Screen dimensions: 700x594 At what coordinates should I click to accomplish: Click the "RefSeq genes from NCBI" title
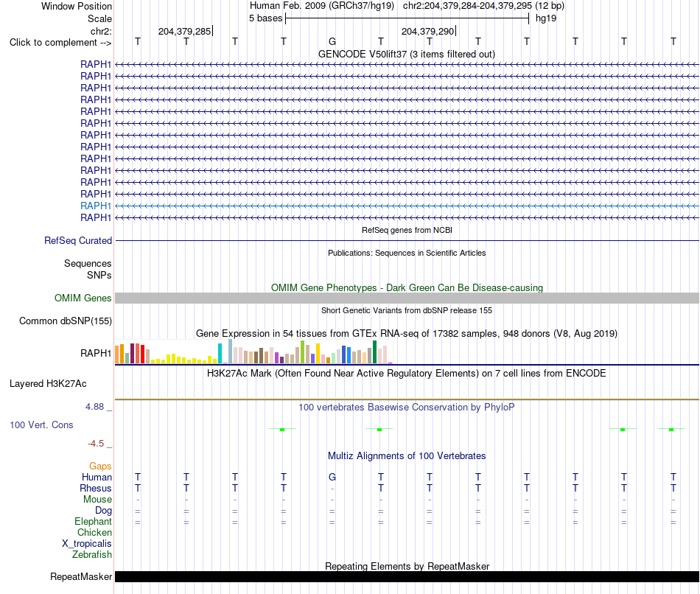407,230
